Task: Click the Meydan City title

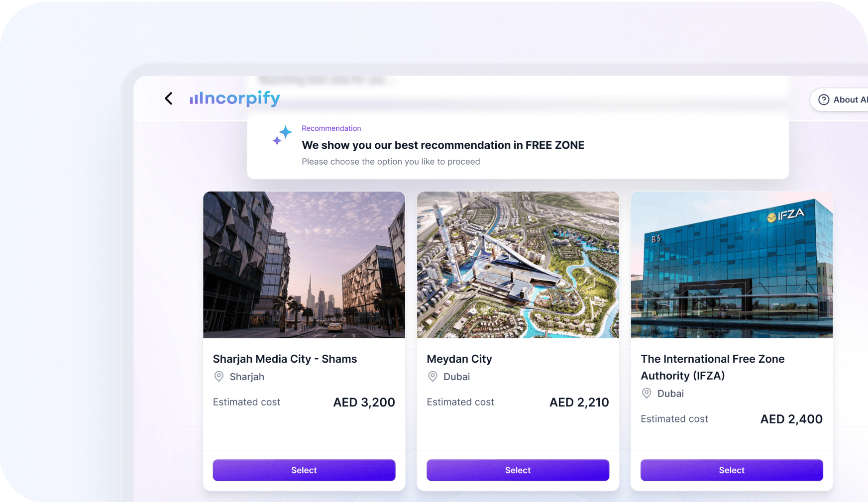Action: (459, 359)
